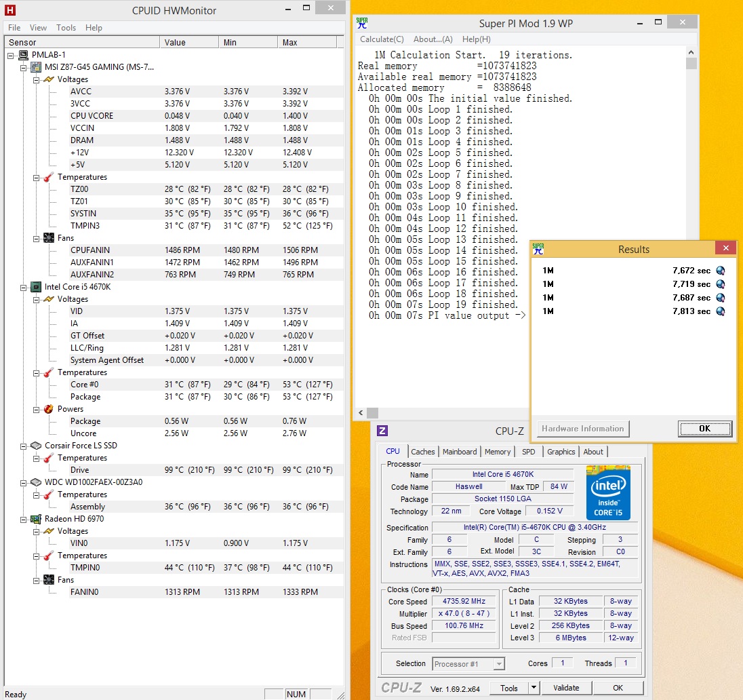The width and height of the screenshot is (743, 700).
Task: Click Super PI scroll-up arrow
Action: coord(691,52)
